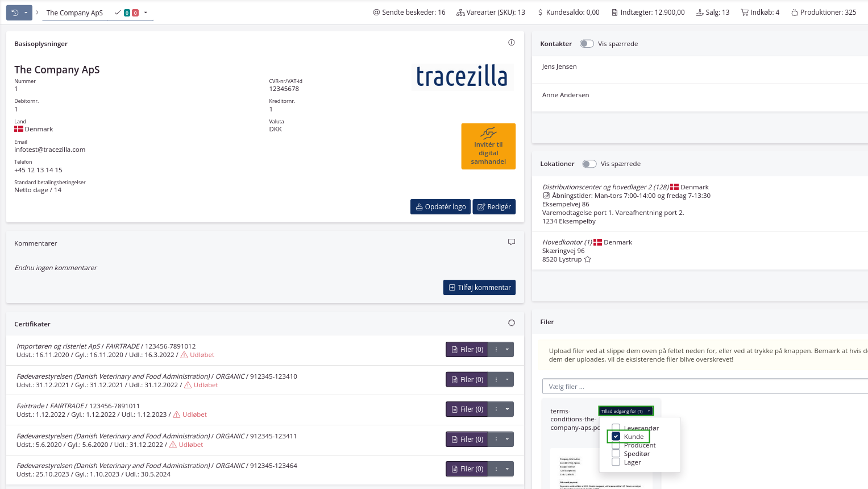Viewport: 868px width, 489px height.
Task: Click the comment bubble icon in Kommentarer
Action: click(x=511, y=242)
